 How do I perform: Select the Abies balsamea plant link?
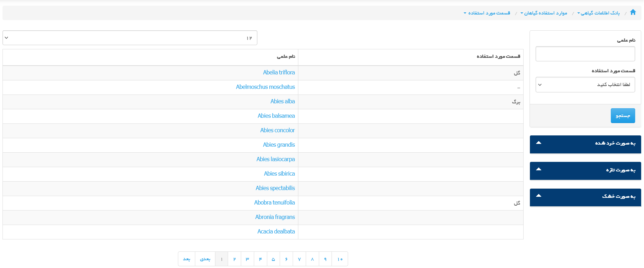[276, 116]
